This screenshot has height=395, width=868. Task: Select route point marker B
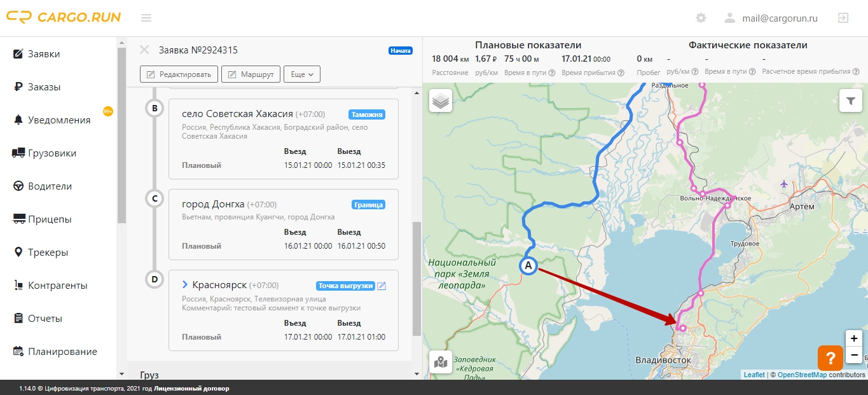coord(155,108)
